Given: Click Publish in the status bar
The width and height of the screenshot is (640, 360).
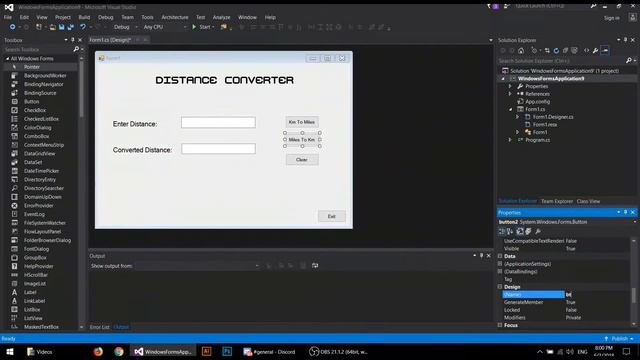Looking at the screenshot, I should 619,339.
